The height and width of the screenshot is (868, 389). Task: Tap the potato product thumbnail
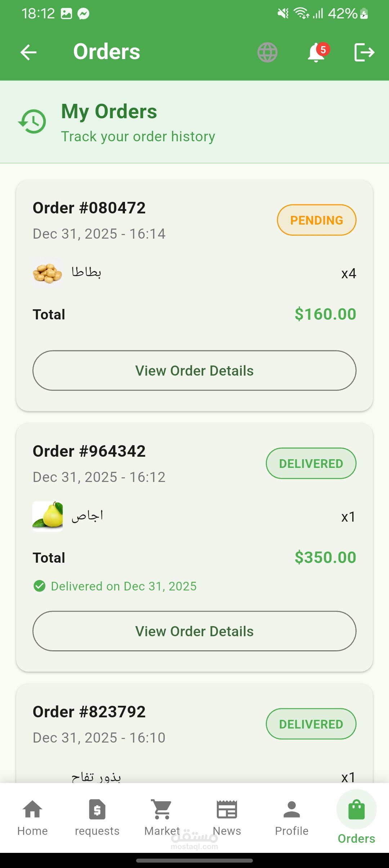[x=48, y=273]
